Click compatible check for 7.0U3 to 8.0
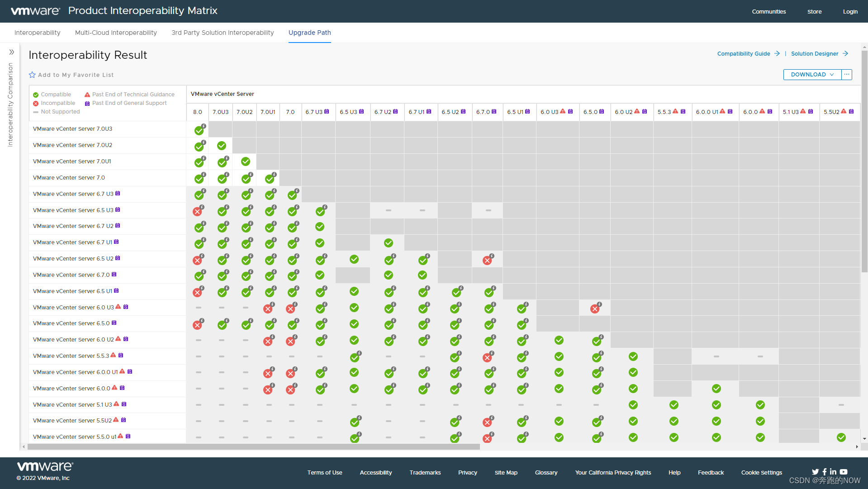 click(x=199, y=130)
